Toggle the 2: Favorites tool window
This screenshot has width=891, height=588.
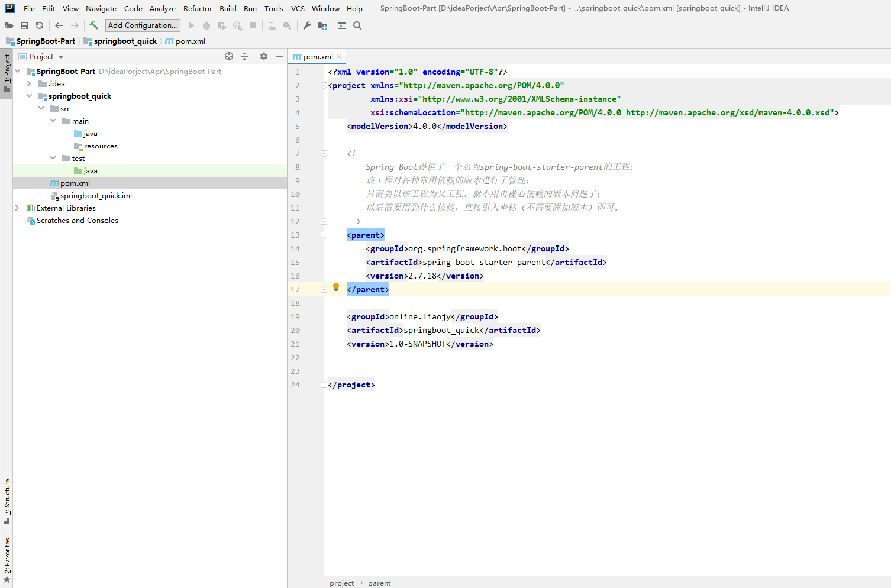pos(7,560)
